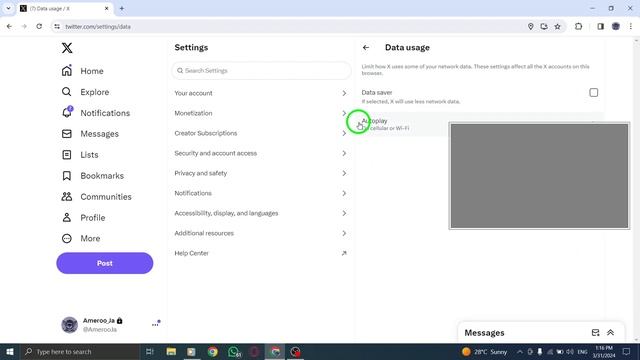Open the browser Extensions puzzle icon
This screenshot has height=360, width=640.
coord(578,27)
